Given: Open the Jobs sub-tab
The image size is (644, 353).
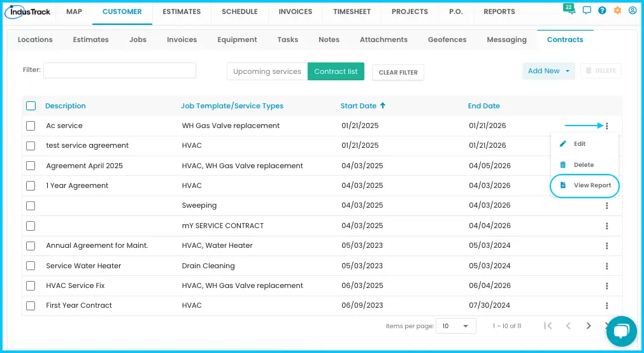Looking at the screenshot, I should (x=138, y=40).
